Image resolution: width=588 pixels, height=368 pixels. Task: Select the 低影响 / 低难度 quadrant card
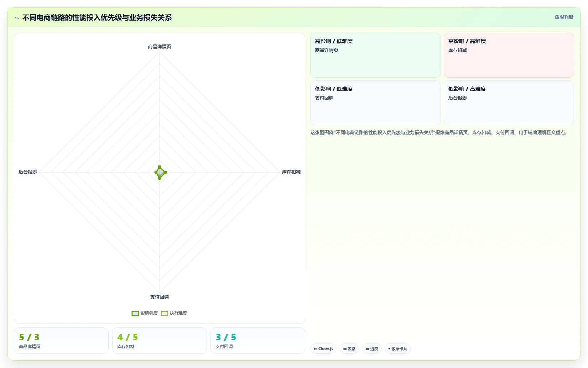coord(375,103)
